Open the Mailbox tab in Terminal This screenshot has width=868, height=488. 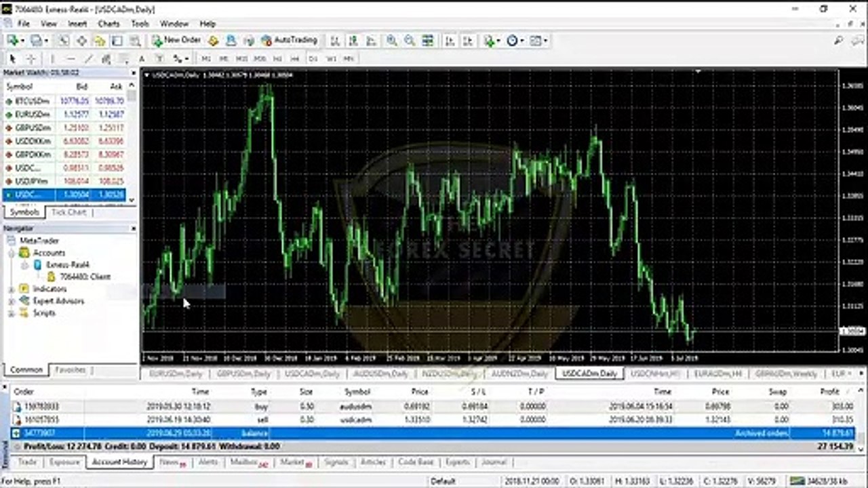pyautogui.click(x=248, y=462)
